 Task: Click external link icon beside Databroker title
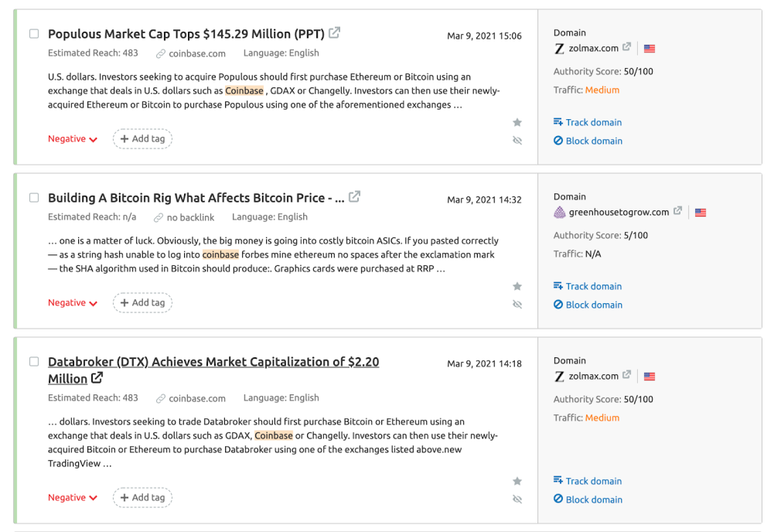[97, 378]
